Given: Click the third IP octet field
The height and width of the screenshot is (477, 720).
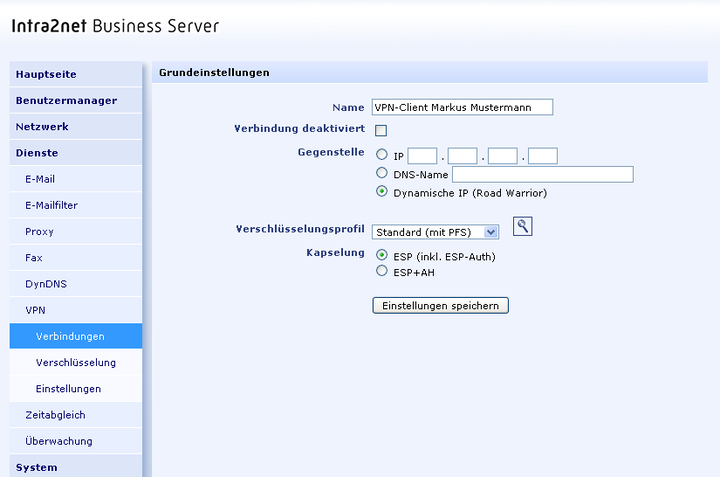Looking at the screenshot, I should pyautogui.click(x=503, y=156).
